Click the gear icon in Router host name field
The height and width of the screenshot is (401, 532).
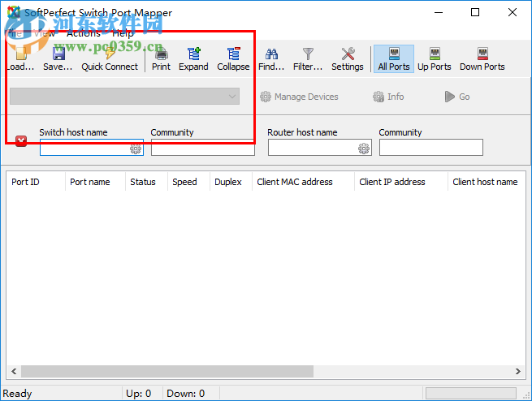(364, 149)
